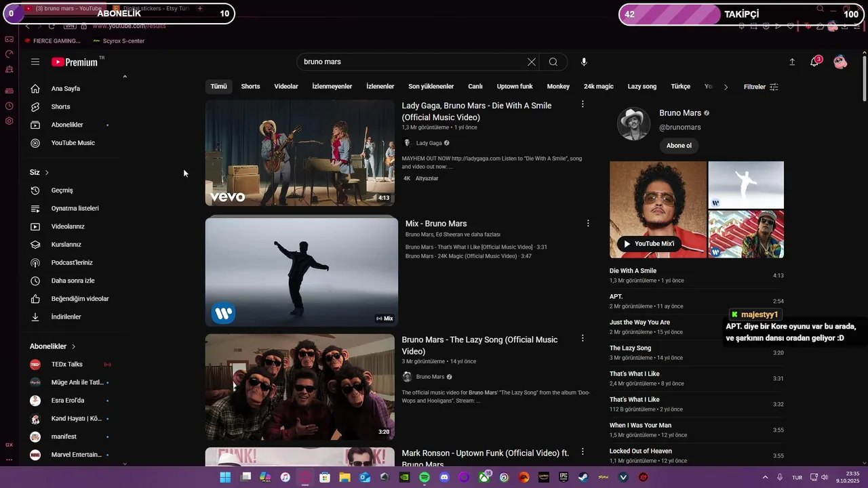Open YouTube Music in sidebar
The height and width of the screenshot is (488, 868).
click(75, 143)
